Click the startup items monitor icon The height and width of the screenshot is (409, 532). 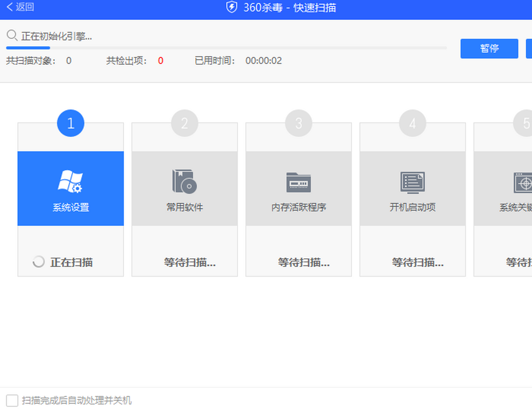(412, 182)
